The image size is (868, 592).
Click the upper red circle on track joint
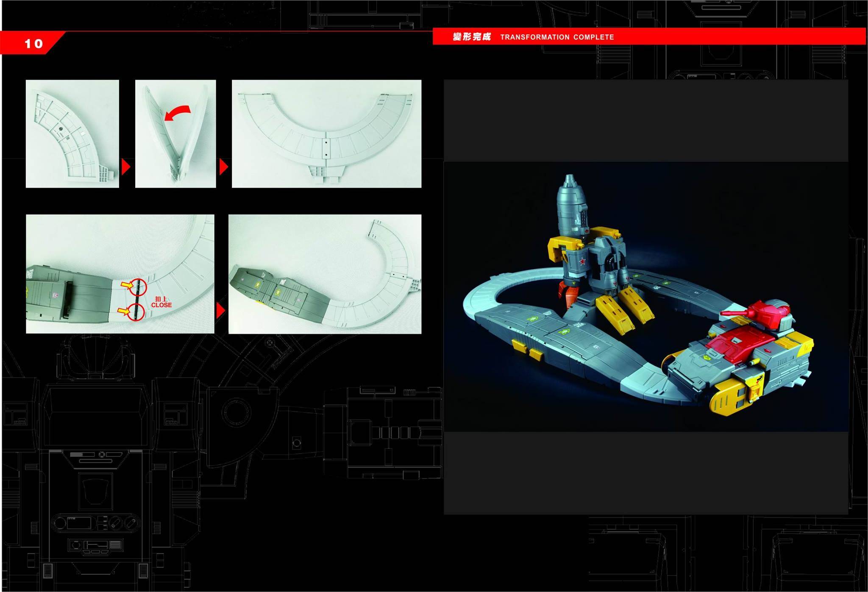(x=138, y=287)
